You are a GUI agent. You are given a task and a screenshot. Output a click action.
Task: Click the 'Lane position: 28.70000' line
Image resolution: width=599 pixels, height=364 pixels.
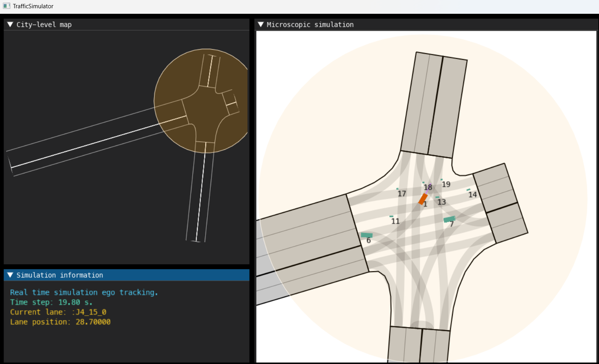point(60,322)
